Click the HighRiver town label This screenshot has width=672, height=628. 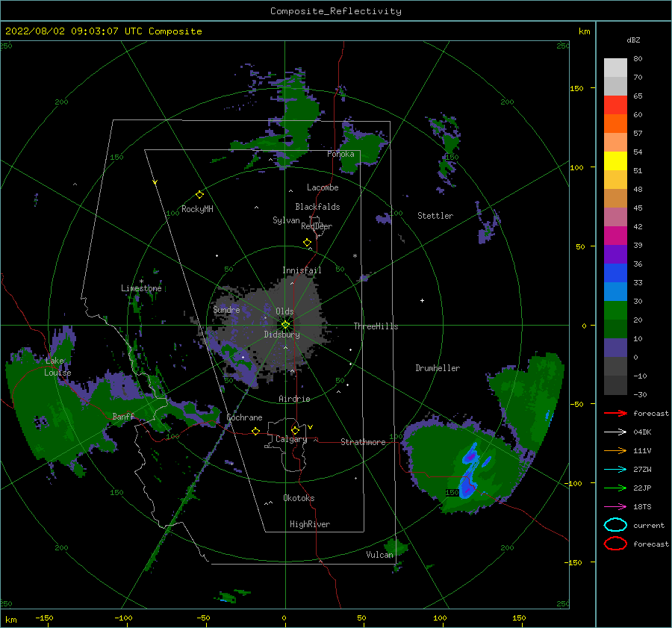click(310, 525)
